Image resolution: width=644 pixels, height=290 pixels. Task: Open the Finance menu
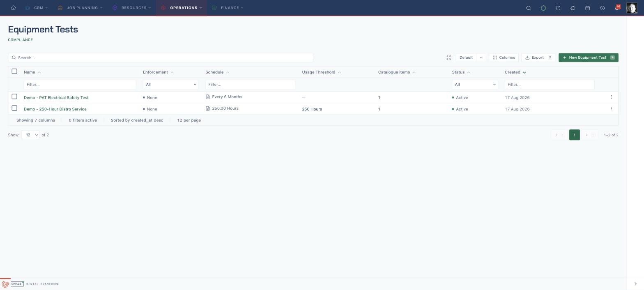tap(228, 8)
